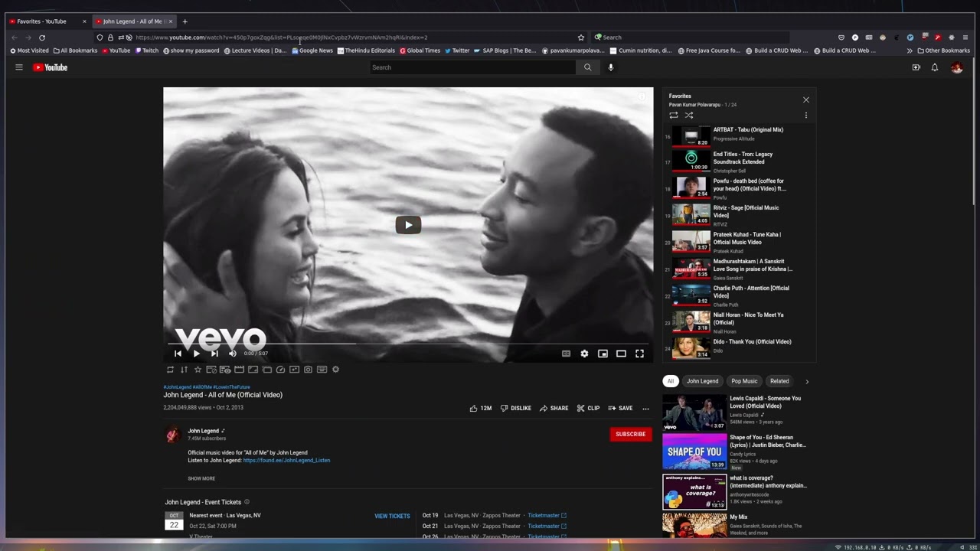The height and width of the screenshot is (551, 980).
Task: Open the Other Bookmarks folder
Action: click(x=943, y=51)
